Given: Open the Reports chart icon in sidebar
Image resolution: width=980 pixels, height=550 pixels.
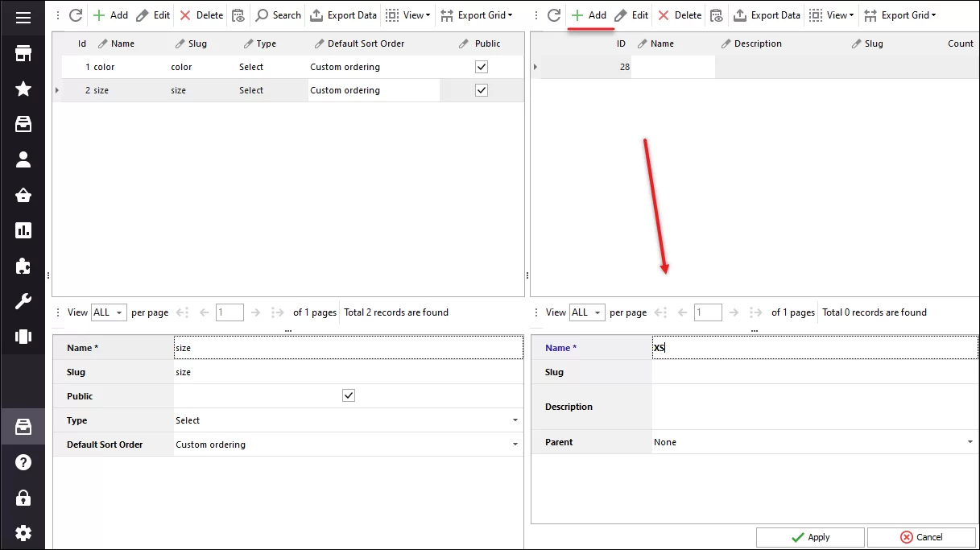Looking at the screenshot, I should 22,230.
